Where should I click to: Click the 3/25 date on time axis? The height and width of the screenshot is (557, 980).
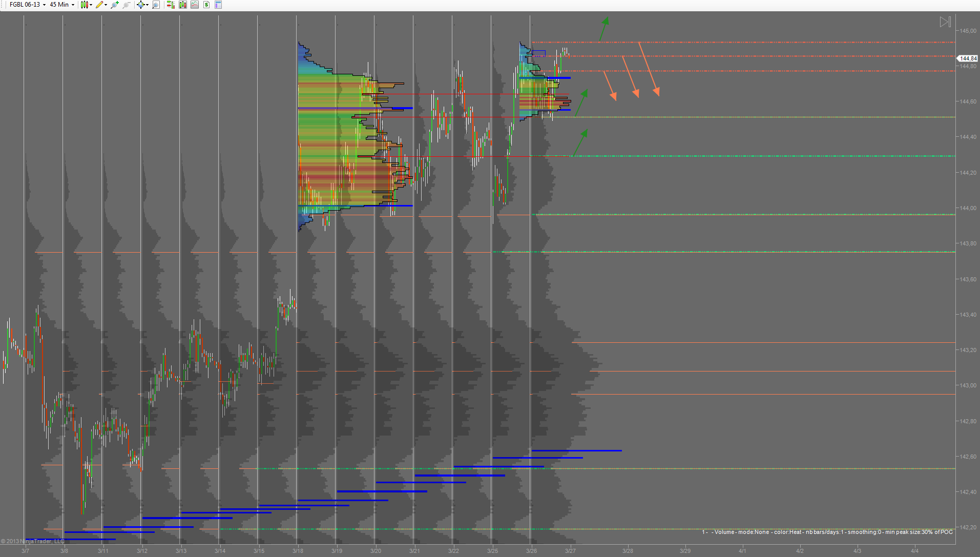492,551
